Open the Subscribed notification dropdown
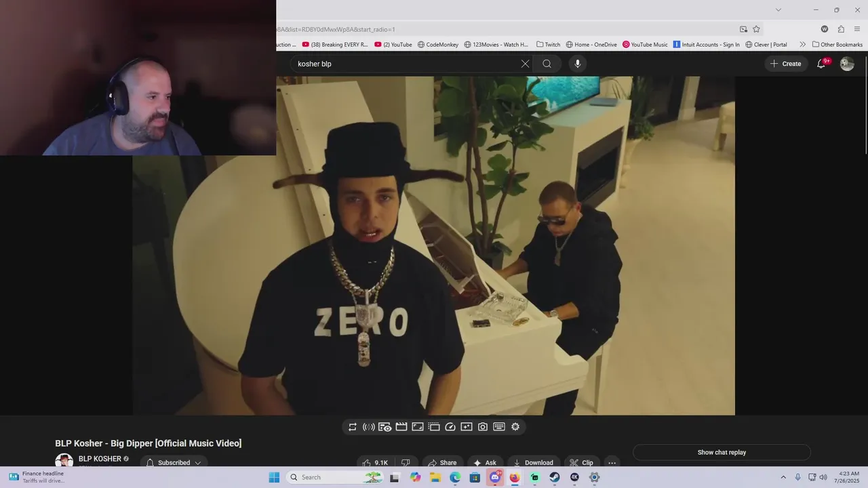Image resolution: width=868 pixels, height=488 pixels. pos(174,462)
